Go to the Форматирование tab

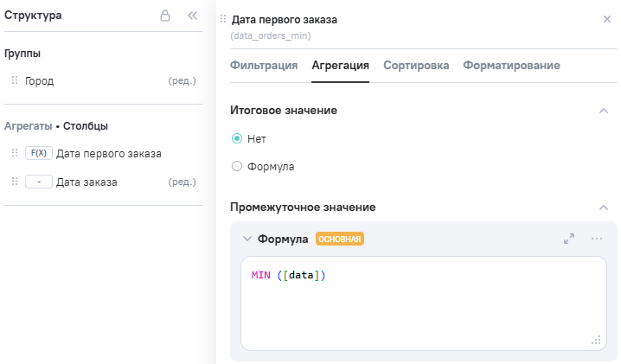[x=511, y=65]
